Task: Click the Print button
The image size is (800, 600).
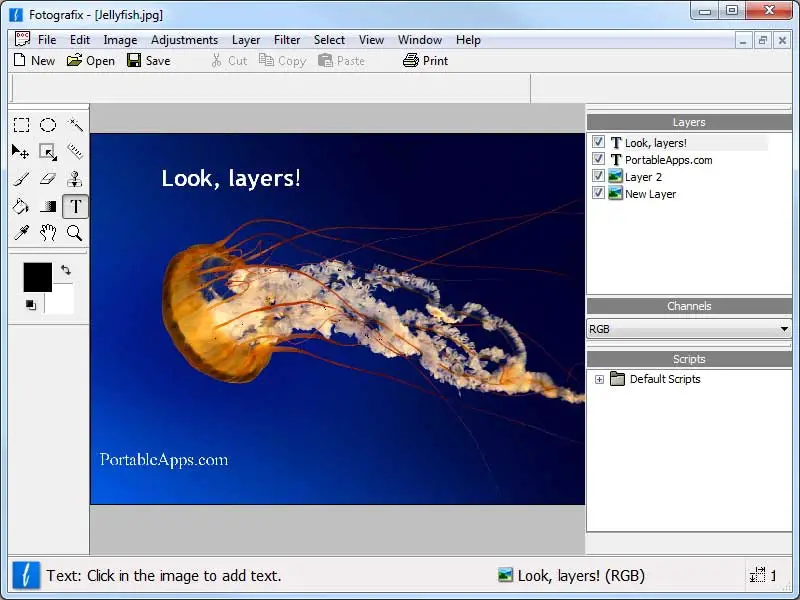Action: point(425,60)
